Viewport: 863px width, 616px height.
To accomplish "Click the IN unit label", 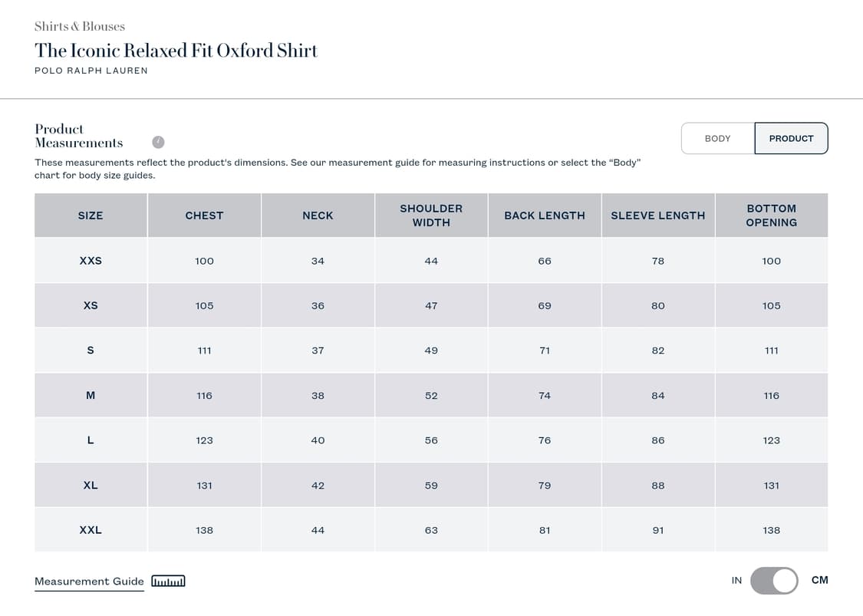I will [736, 581].
